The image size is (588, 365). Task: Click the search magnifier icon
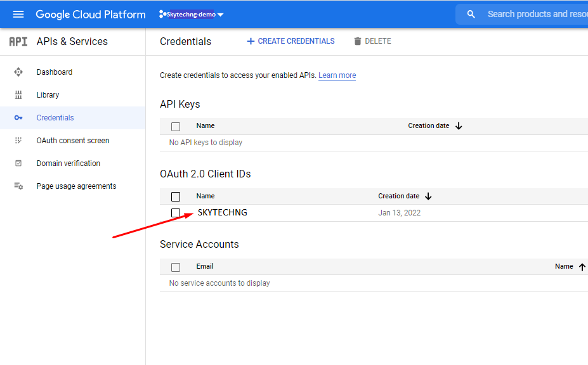tap(471, 14)
